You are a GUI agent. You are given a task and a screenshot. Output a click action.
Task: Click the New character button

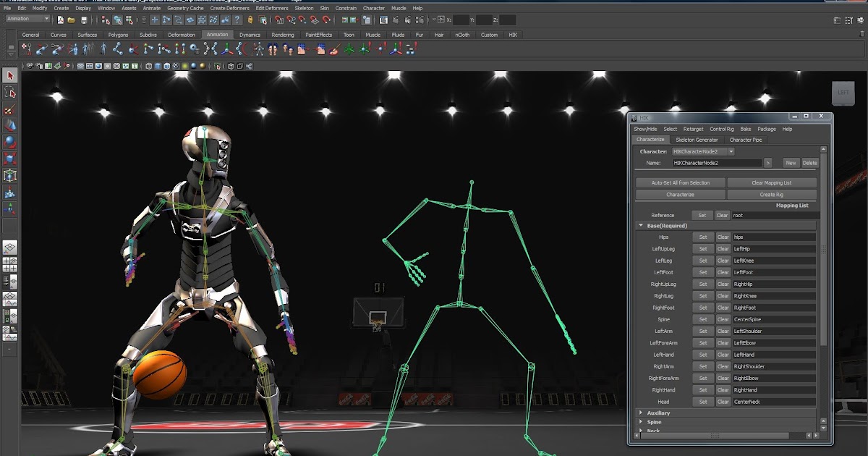click(x=791, y=163)
